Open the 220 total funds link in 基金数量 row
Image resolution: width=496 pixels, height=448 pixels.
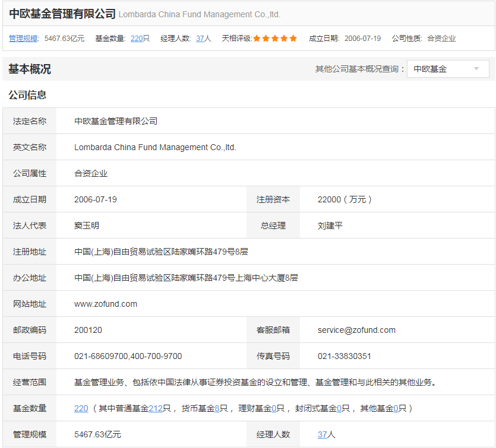(81, 408)
